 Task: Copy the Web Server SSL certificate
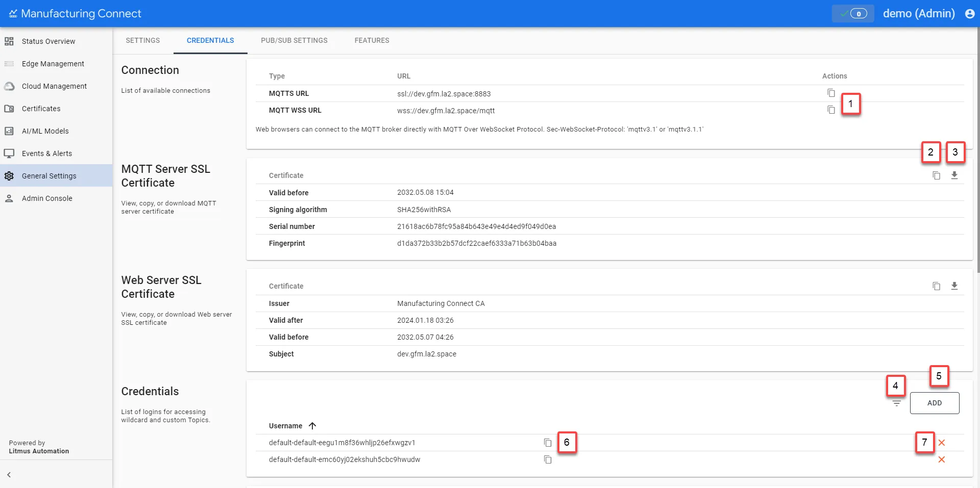click(936, 286)
